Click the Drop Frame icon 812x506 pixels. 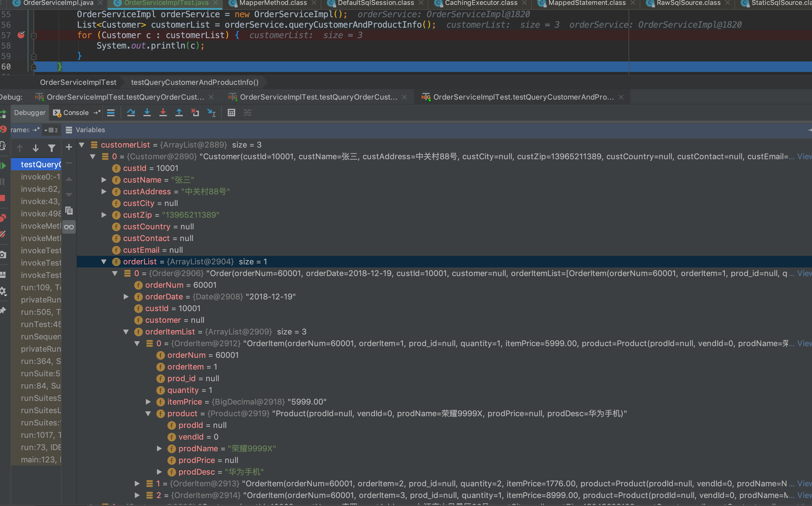[x=195, y=113]
